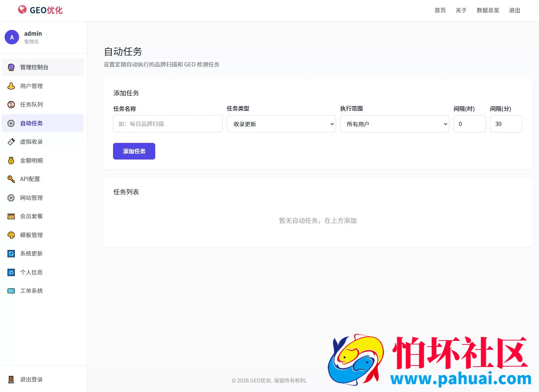Click the admin avatar circle
The image size is (539, 392).
click(x=12, y=37)
